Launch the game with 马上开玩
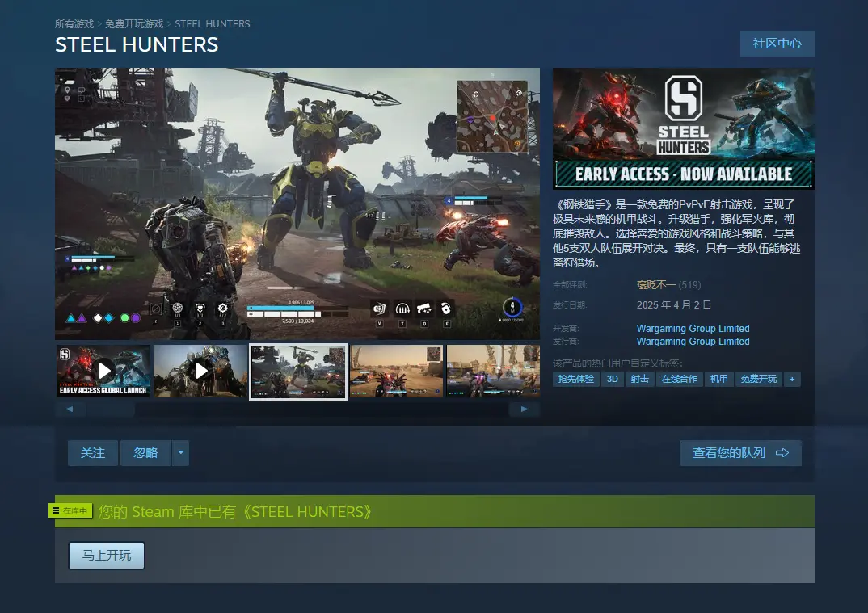Image resolution: width=868 pixels, height=613 pixels. (107, 556)
